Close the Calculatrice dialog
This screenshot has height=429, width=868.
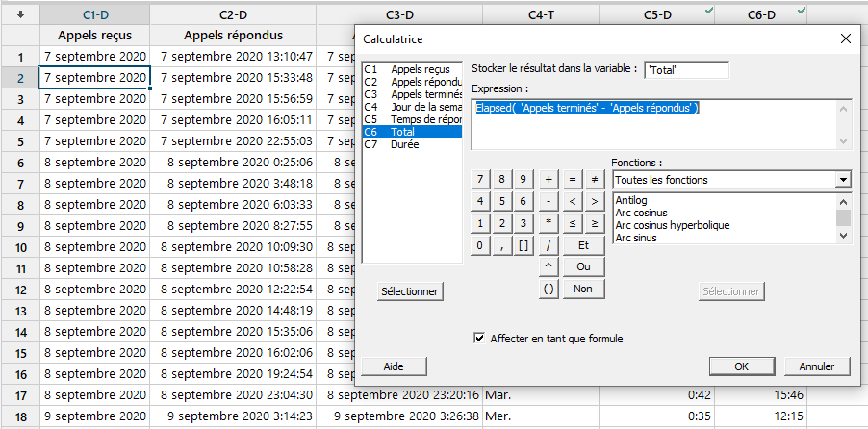point(845,38)
